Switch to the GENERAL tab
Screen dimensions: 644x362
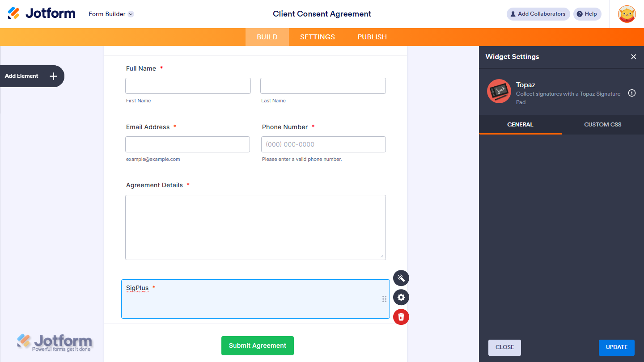pyautogui.click(x=520, y=125)
